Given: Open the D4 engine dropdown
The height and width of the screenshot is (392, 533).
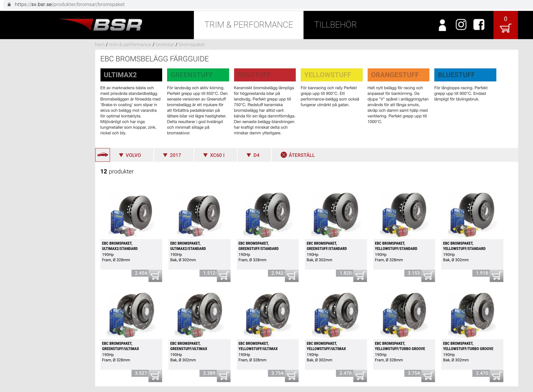Looking at the screenshot, I should tap(254, 155).
